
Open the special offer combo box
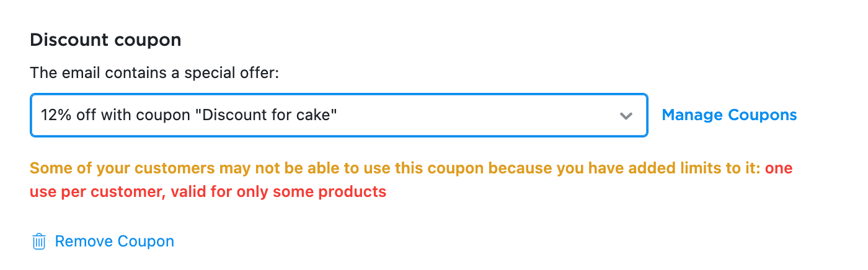click(339, 115)
